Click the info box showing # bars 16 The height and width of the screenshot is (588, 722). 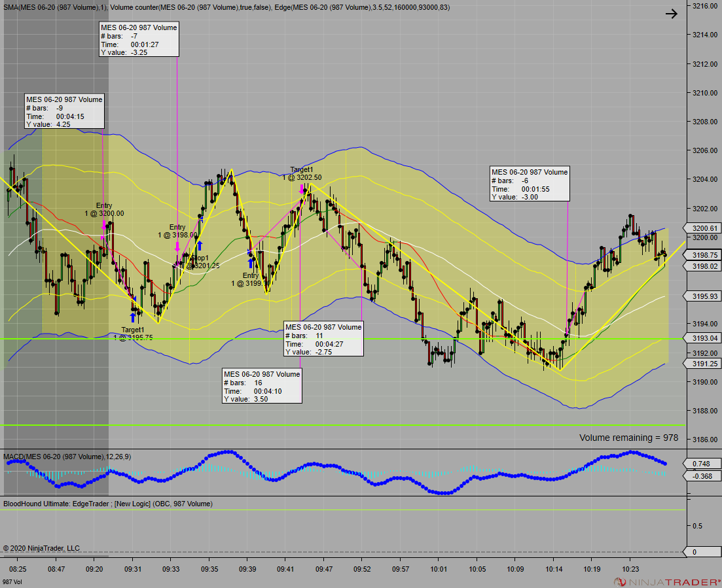click(x=262, y=386)
